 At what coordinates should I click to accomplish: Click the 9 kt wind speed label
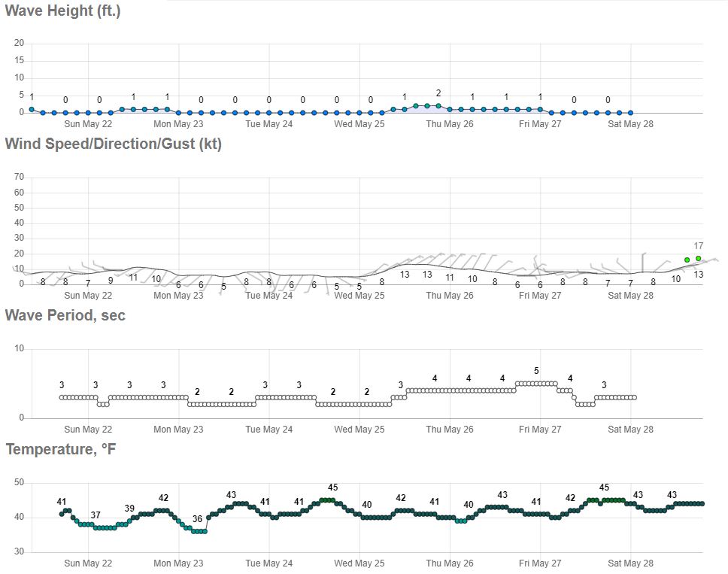(111, 280)
